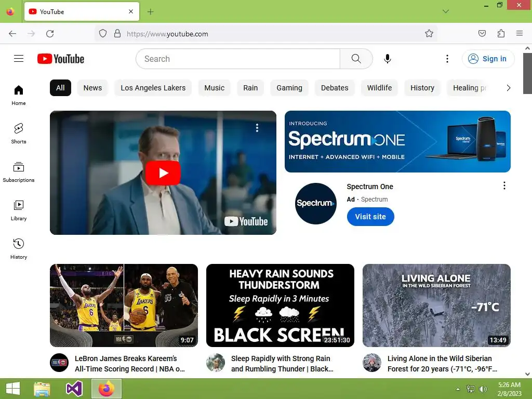Click into the YouTube search field
The height and width of the screenshot is (399, 532).
click(x=238, y=59)
